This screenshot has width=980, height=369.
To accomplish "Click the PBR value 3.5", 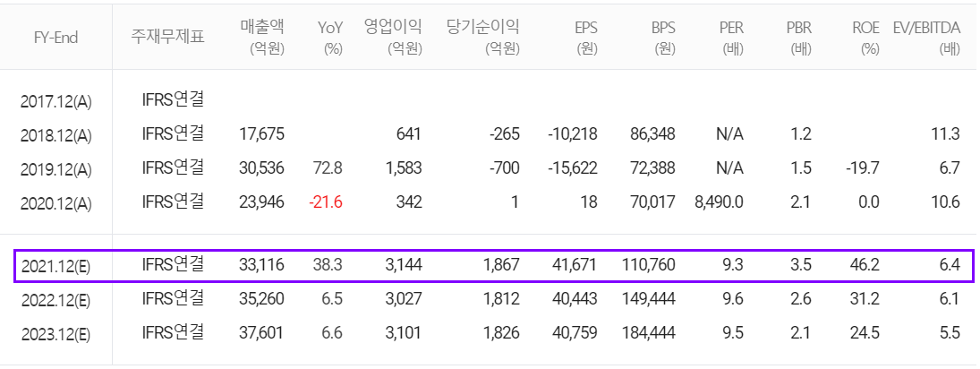I will pos(802,265).
